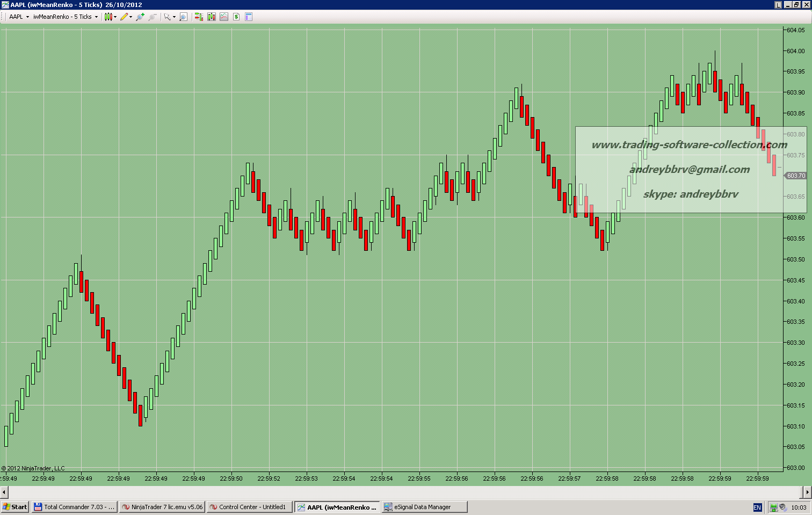Open the Chart Trader toolbar icon

point(199,17)
